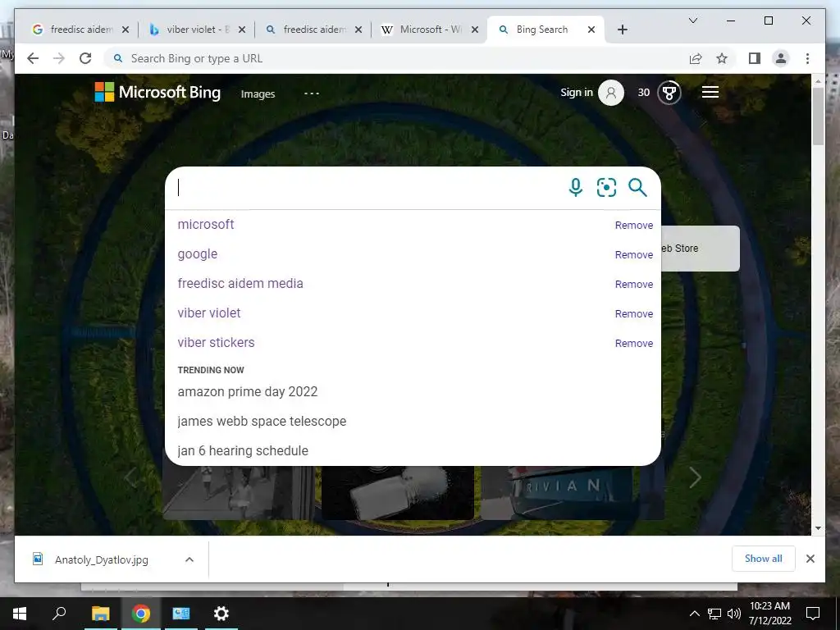Open the Windows notification center
The height and width of the screenshot is (630, 840).
click(x=813, y=614)
